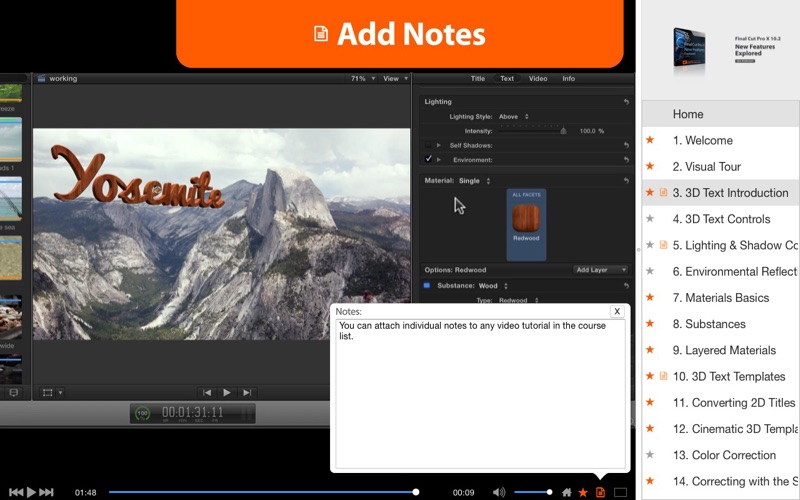This screenshot has height=500, width=800.
Task: Switch to the Text inspector tab
Action: (x=507, y=79)
